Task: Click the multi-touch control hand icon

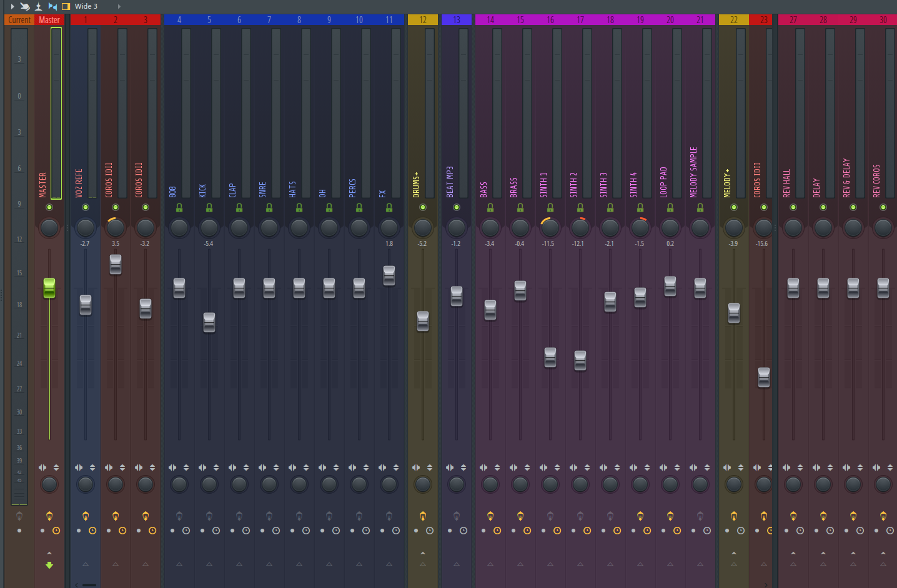Action: click(25, 6)
